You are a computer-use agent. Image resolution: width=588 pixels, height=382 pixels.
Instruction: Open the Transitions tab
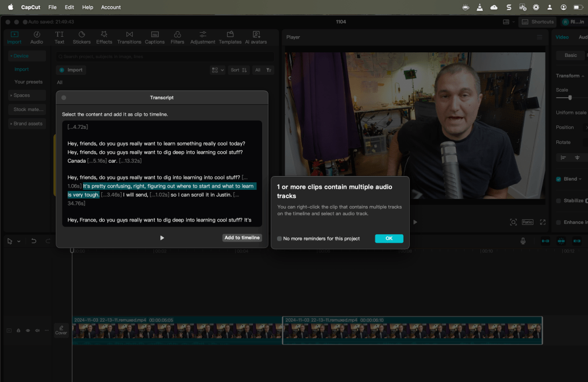coord(129,37)
